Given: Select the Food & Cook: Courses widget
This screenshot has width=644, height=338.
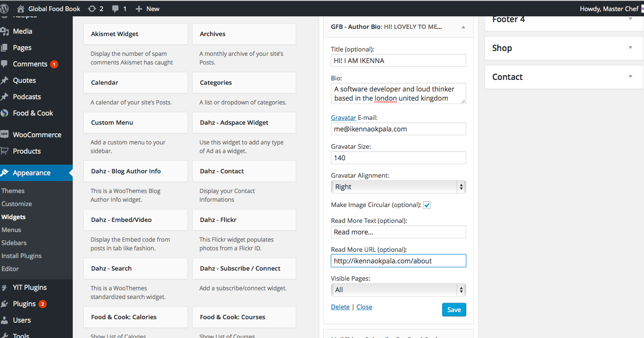Looking at the screenshot, I should (244, 317).
